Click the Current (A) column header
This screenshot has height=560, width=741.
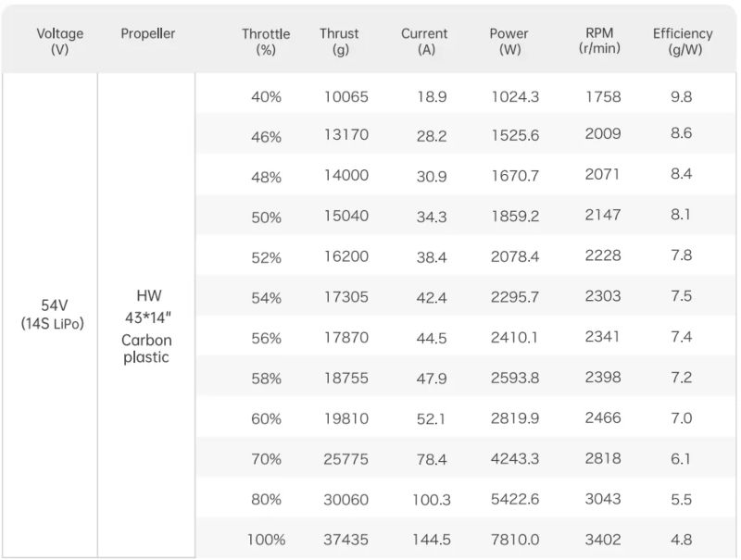(x=425, y=42)
